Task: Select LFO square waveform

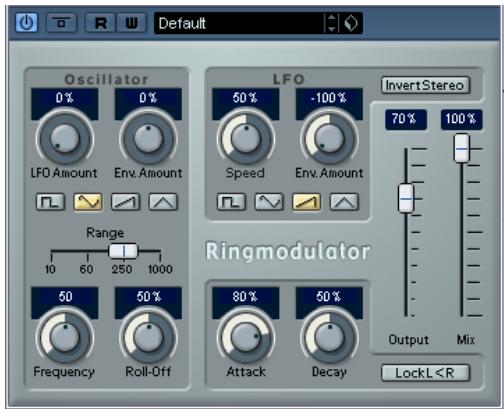Action: click(231, 202)
